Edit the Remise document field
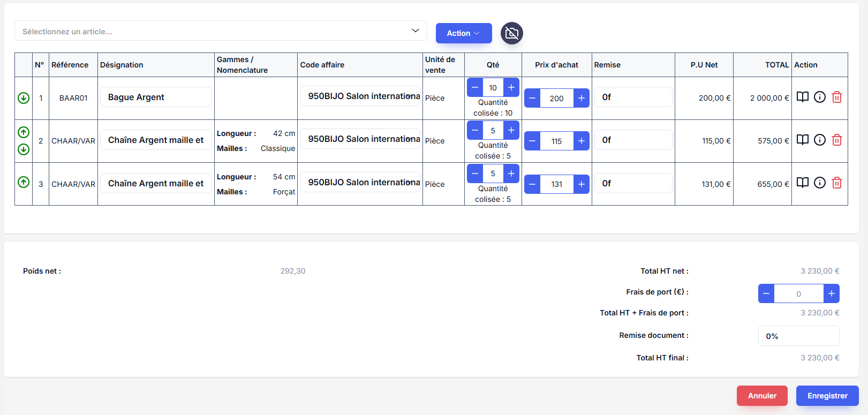This screenshot has height=415, width=868. tap(798, 336)
